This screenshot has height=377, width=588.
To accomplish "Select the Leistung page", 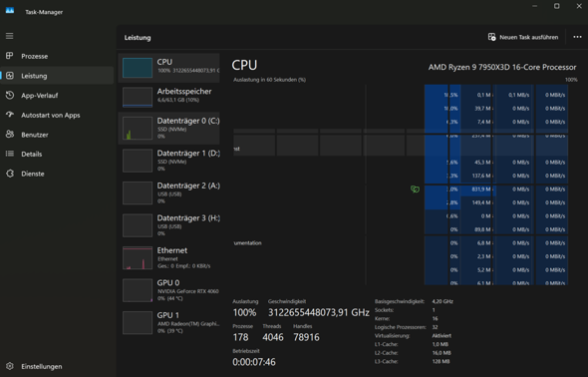I will (57, 76).
